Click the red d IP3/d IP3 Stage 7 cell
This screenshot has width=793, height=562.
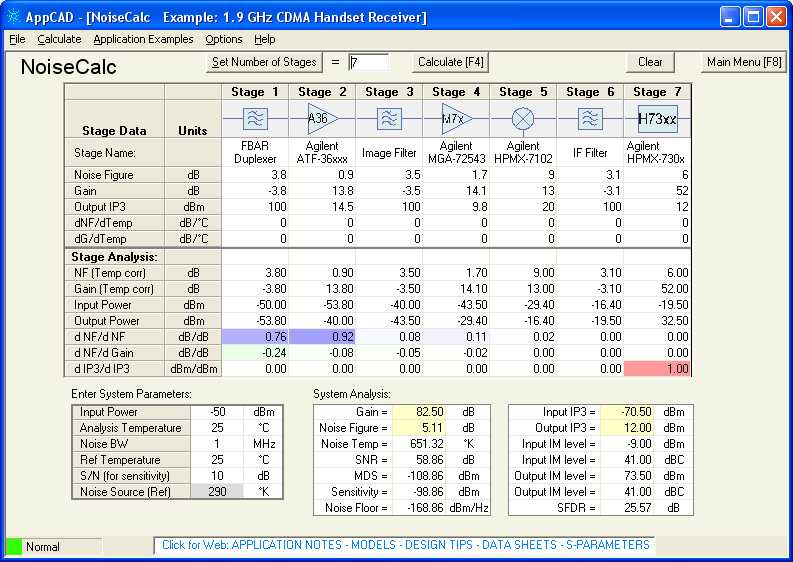tap(657, 369)
